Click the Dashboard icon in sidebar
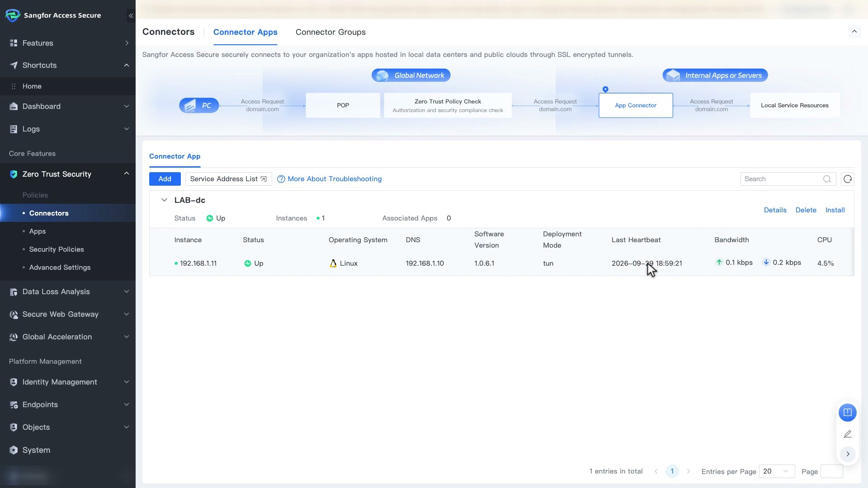 click(14, 106)
